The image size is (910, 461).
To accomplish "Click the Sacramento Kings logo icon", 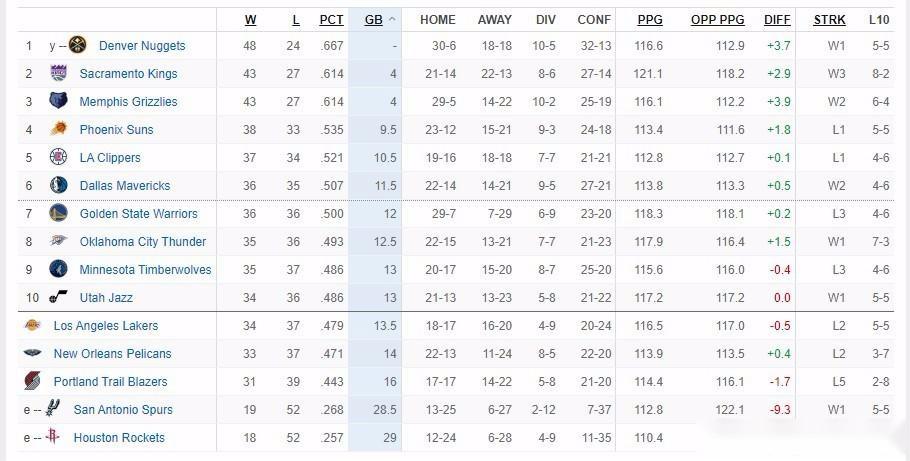I will coord(59,73).
